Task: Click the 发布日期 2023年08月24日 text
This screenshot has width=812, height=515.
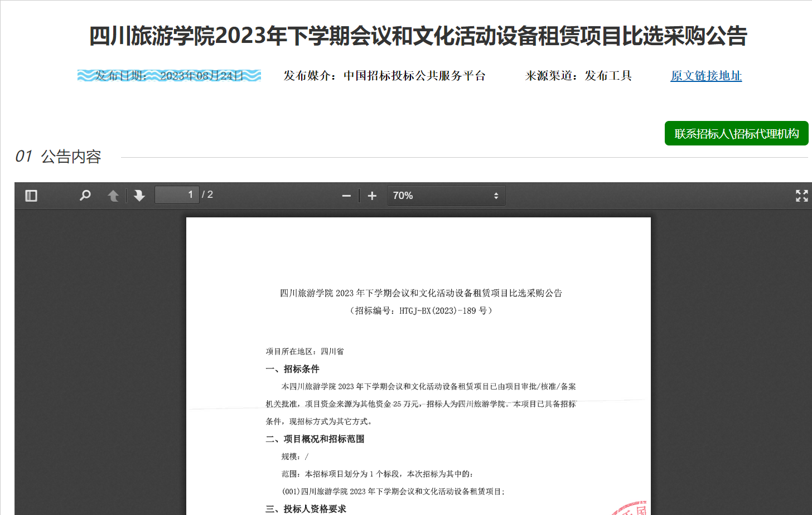Action: point(169,76)
